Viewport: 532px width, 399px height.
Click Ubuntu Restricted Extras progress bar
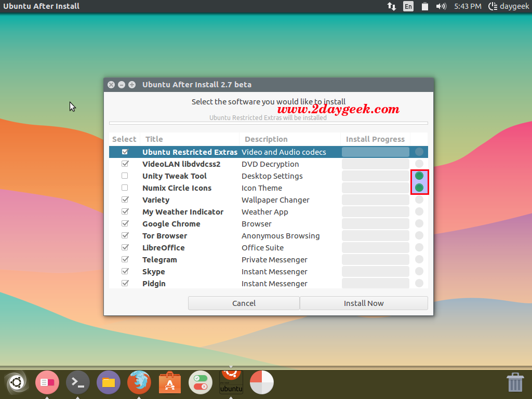click(x=375, y=152)
